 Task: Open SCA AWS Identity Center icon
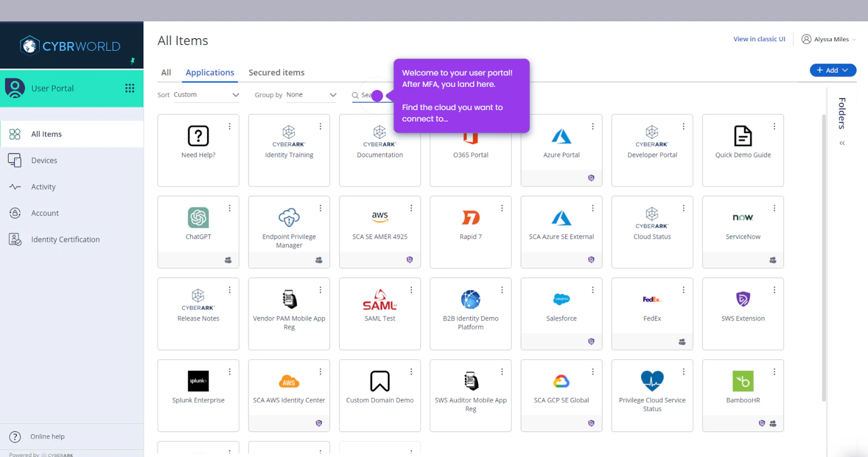point(289,382)
